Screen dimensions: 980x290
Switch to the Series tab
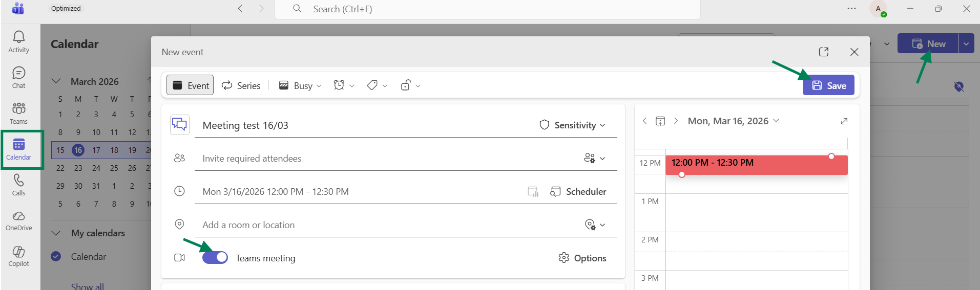pyautogui.click(x=241, y=85)
